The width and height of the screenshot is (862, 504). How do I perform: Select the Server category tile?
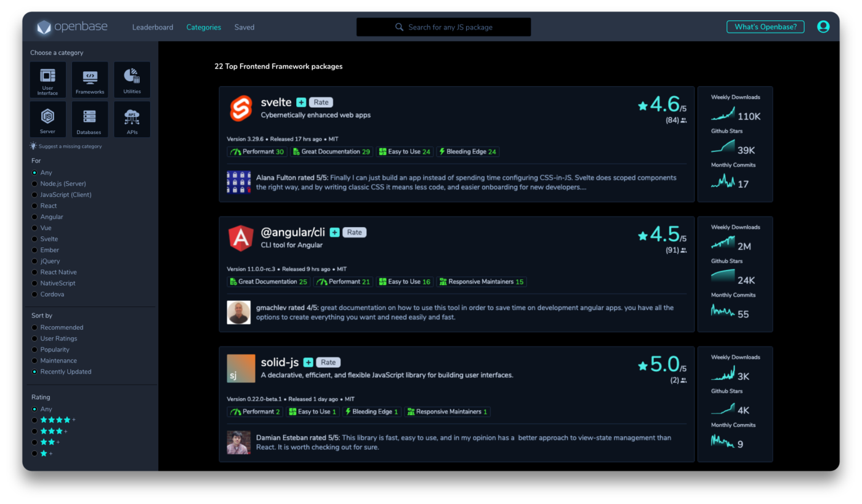47,119
